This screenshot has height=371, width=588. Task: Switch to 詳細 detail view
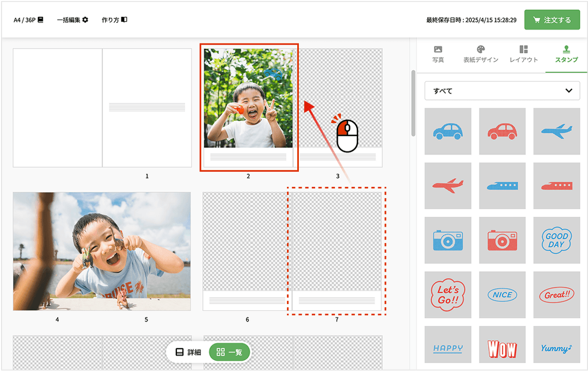pos(188,352)
